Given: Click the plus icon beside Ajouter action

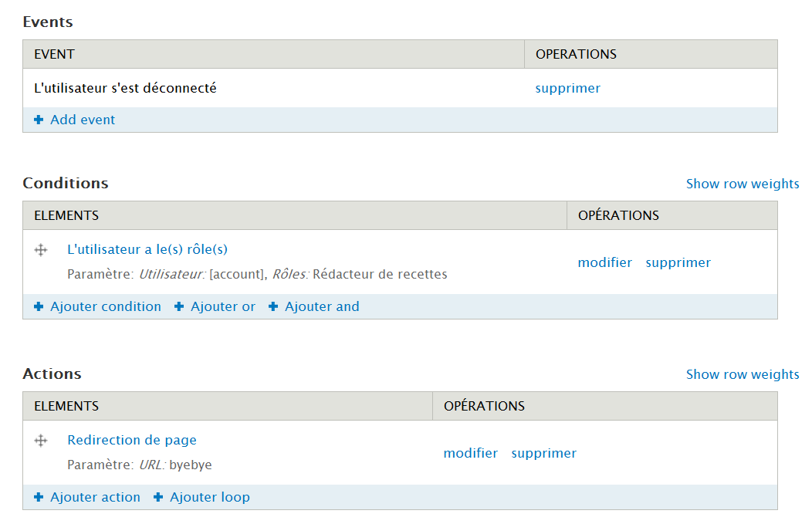Looking at the screenshot, I should coord(39,497).
